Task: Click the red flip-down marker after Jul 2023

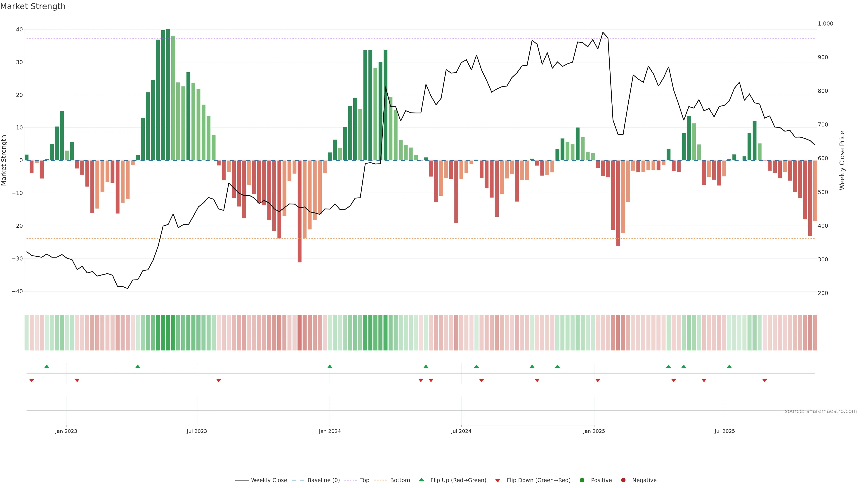Action: pyautogui.click(x=219, y=380)
